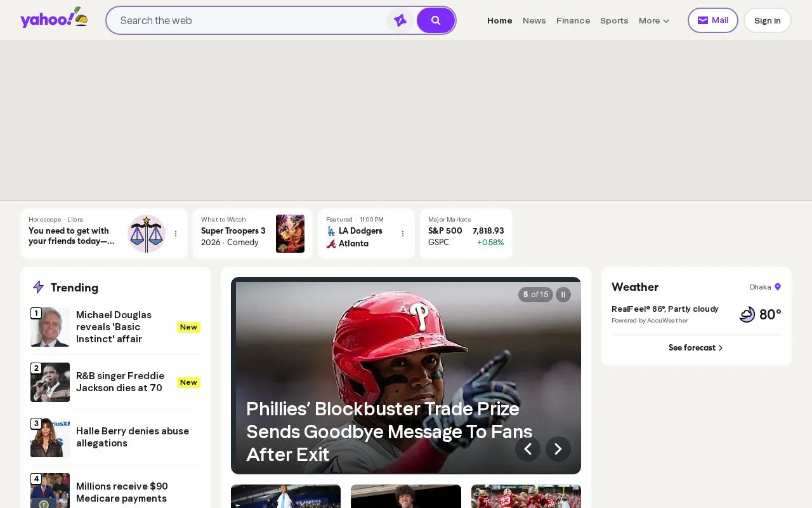The height and width of the screenshot is (508, 812).
Task: Click the purple magnifier search button
Action: (x=436, y=20)
